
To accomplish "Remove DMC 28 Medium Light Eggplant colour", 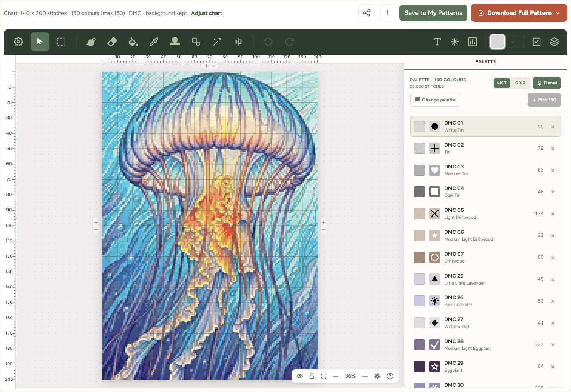I will pos(553,345).
